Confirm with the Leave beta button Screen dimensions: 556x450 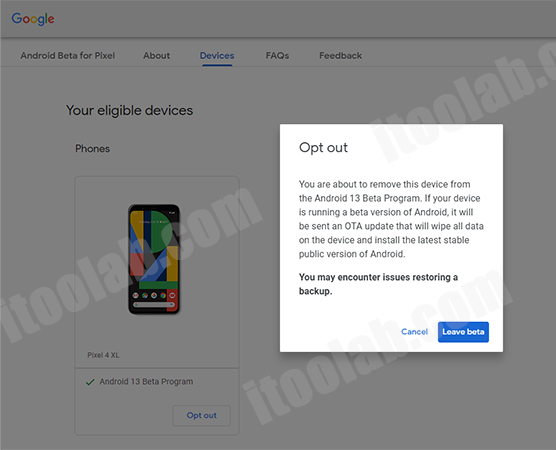pyautogui.click(x=463, y=332)
